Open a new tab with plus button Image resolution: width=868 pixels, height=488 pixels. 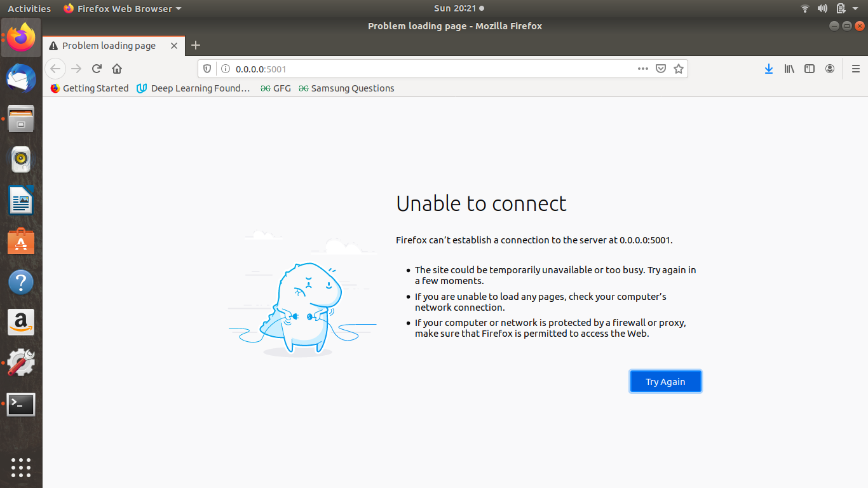[x=196, y=45]
